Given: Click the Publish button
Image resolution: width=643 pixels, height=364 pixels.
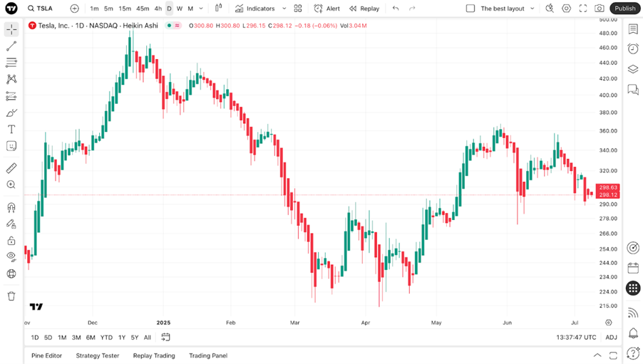Looking at the screenshot, I should (x=624, y=9).
